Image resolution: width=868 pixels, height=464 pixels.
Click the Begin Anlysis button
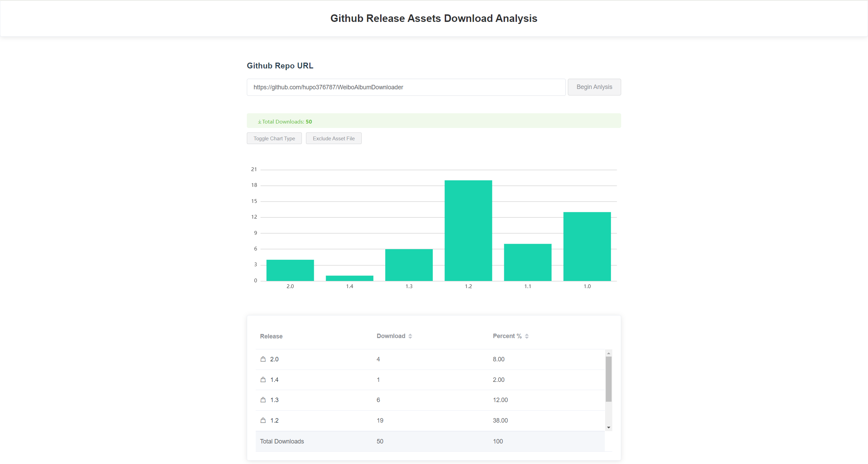click(x=594, y=87)
